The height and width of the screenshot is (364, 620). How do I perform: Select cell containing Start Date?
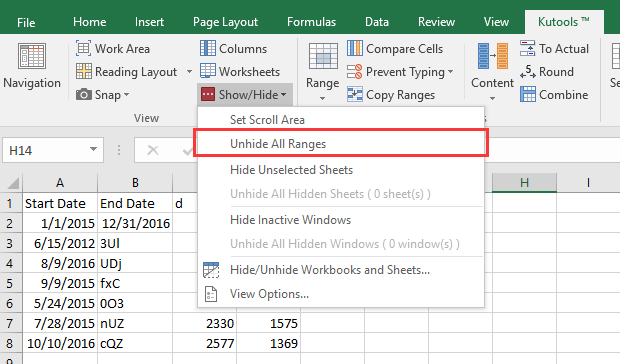click(x=60, y=203)
